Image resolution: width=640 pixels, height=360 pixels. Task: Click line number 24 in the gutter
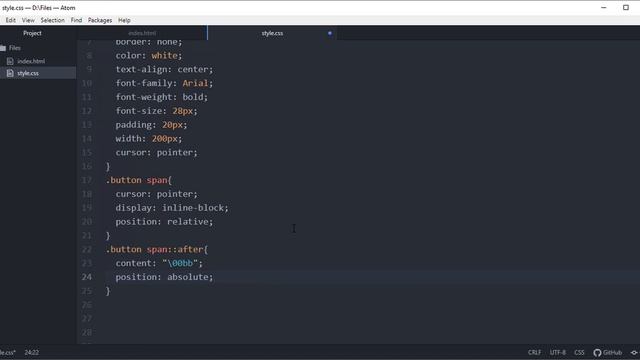click(x=87, y=277)
